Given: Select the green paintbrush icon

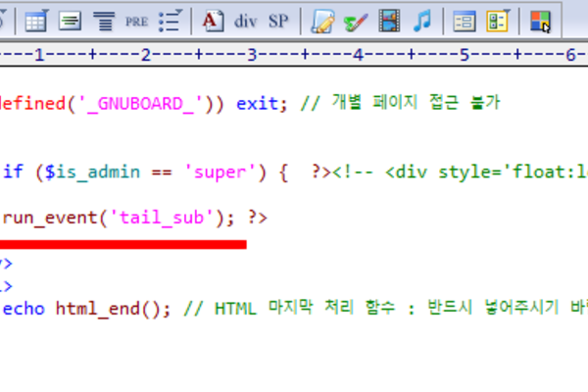Looking at the screenshot, I should (x=356, y=20).
